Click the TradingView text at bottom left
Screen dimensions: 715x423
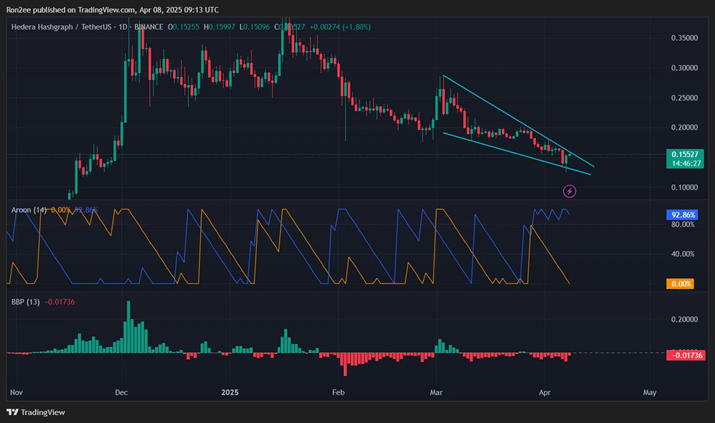coord(43,412)
